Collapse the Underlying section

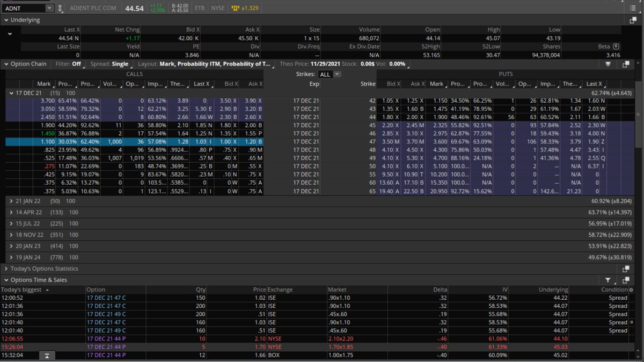click(6, 20)
